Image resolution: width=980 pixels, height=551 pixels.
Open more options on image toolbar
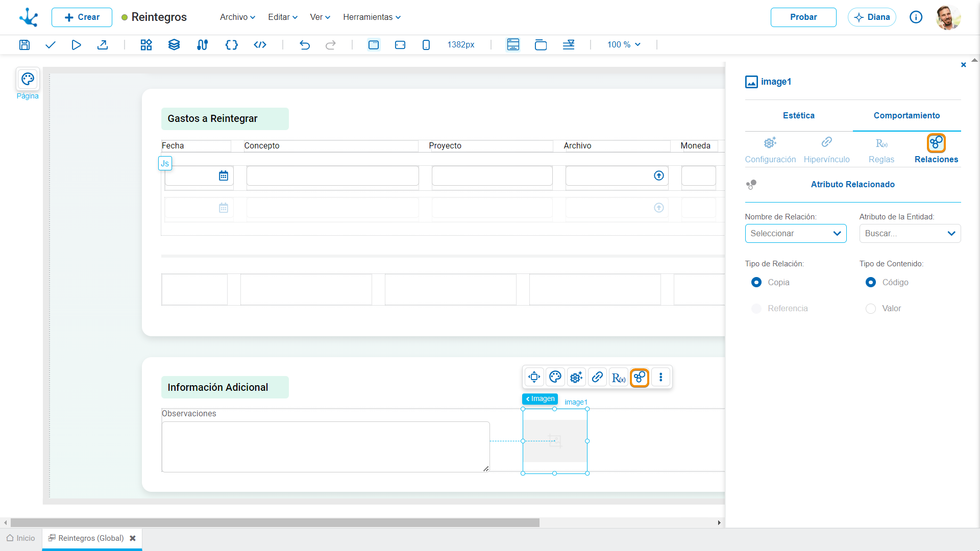661,377
